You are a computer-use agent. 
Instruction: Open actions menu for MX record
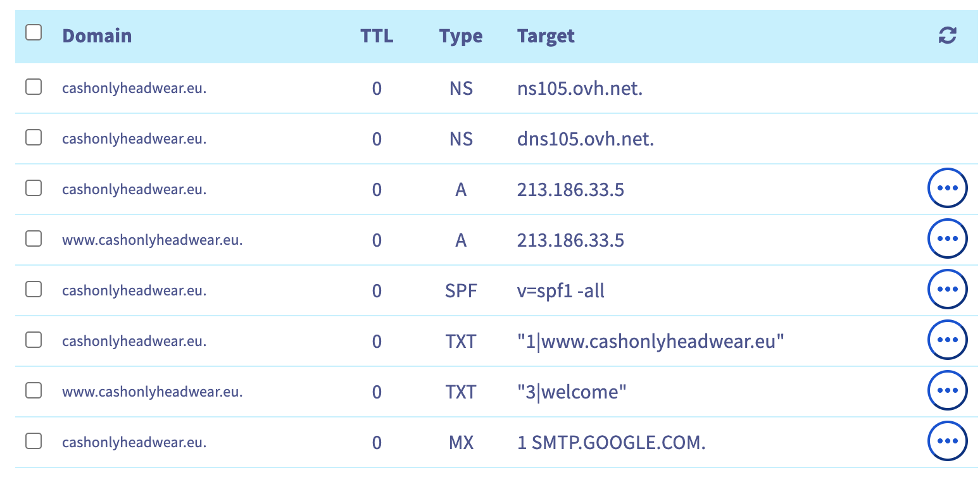(947, 442)
